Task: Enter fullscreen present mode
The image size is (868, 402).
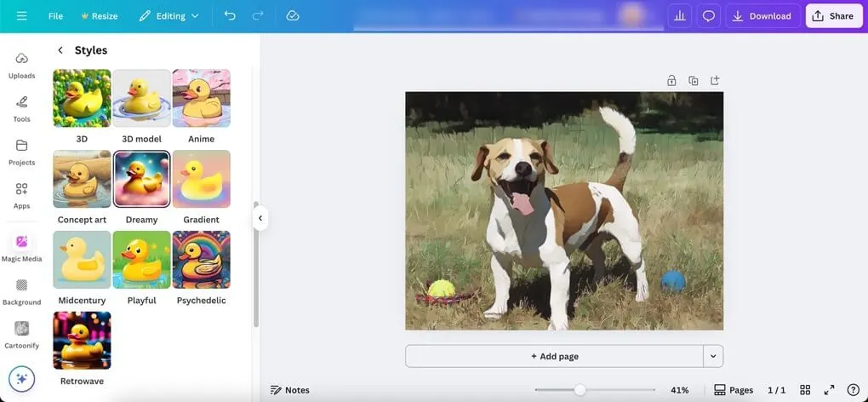Action: pos(829,390)
